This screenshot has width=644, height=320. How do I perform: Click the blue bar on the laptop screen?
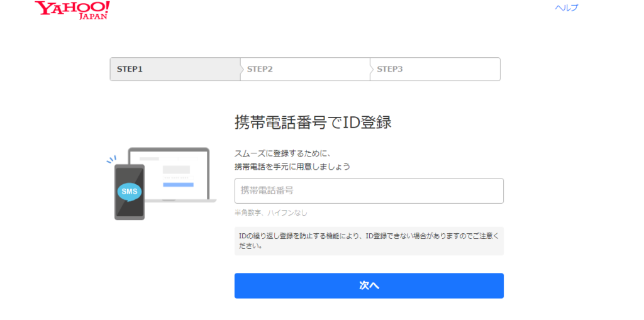click(x=178, y=184)
